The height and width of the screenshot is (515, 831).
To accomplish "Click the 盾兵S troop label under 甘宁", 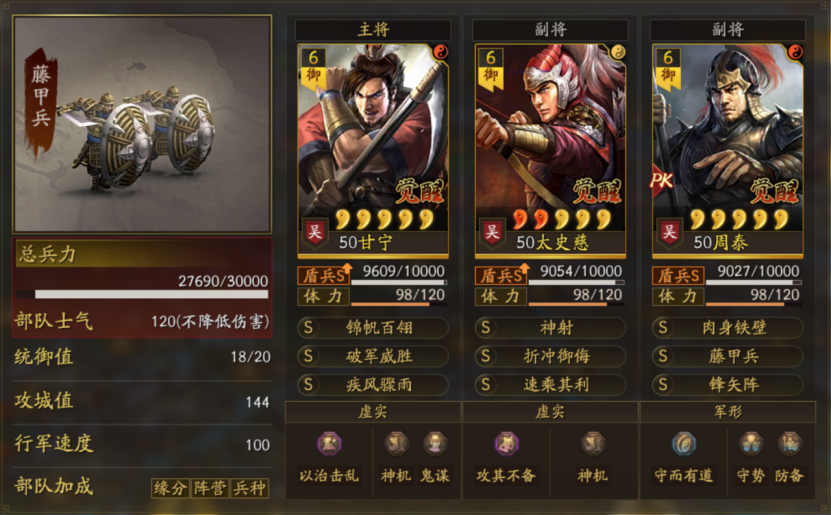I will tap(324, 275).
